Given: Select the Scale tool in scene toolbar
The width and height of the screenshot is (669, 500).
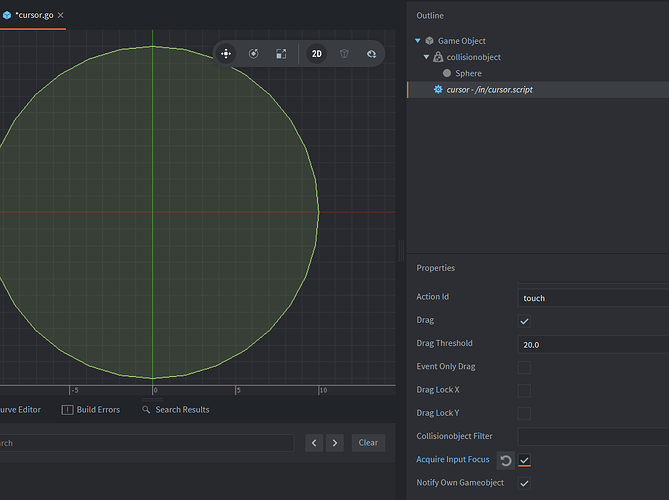Looking at the screenshot, I should (281, 54).
